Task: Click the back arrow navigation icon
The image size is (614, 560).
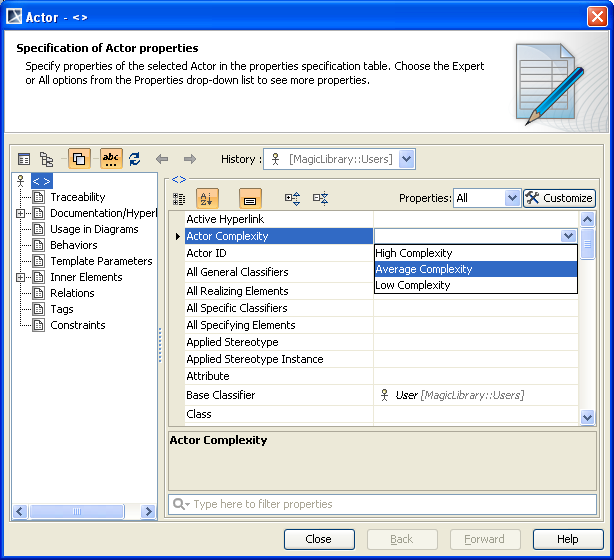Action: point(162,159)
